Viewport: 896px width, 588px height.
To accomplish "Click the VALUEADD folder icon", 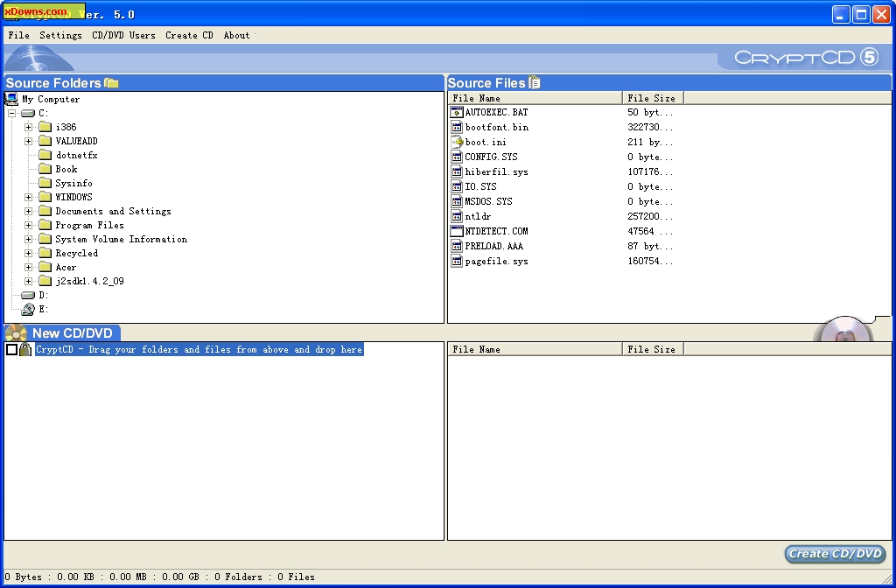I will pyautogui.click(x=45, y=141).
